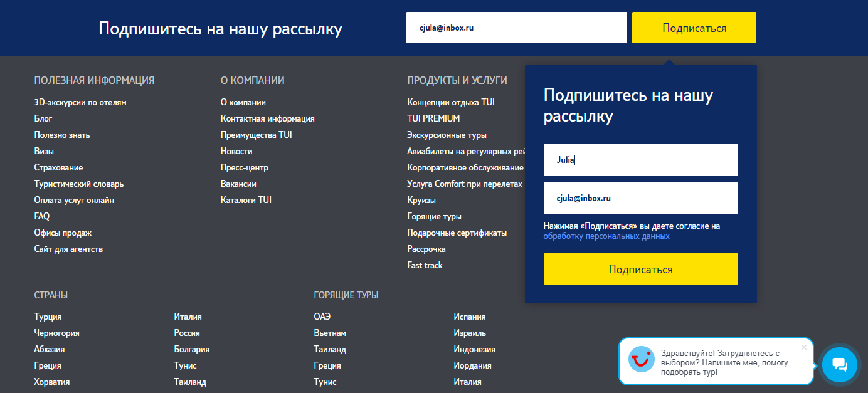
Task: Visit the Круизы section
Action: pyautogui.click(x=421, y=200)
